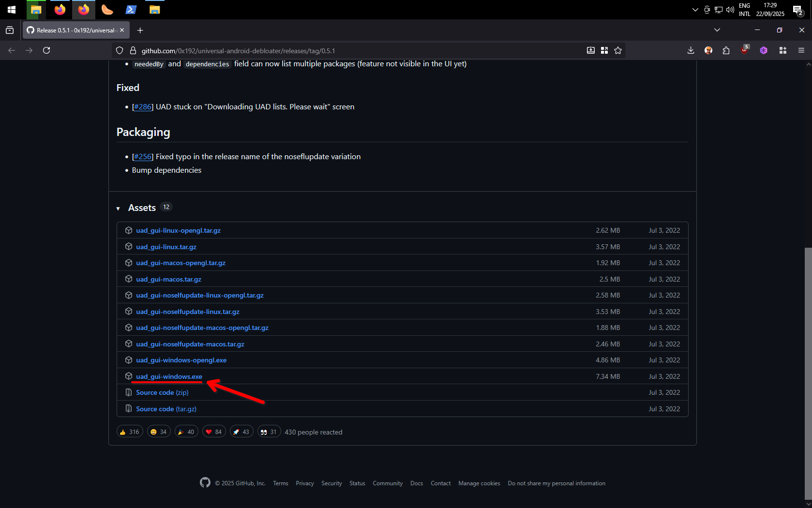Click the page vertical scrollbar

pyautogui.click(x=808, y=373)
